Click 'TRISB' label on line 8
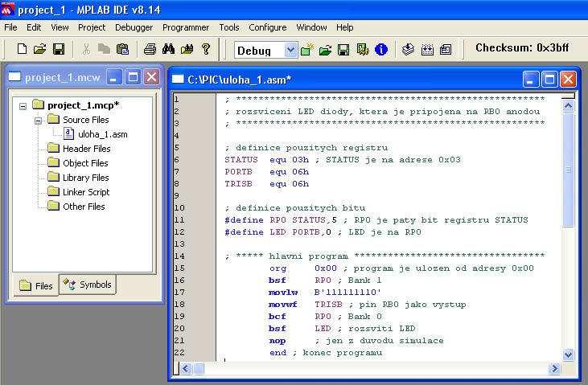 coord(239,184)
